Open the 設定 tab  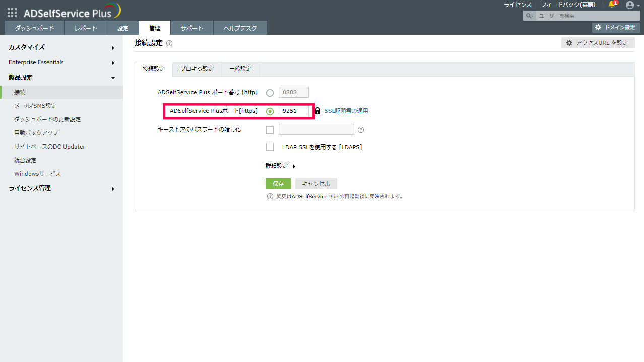pyautogui.click(x=123, y=28)
